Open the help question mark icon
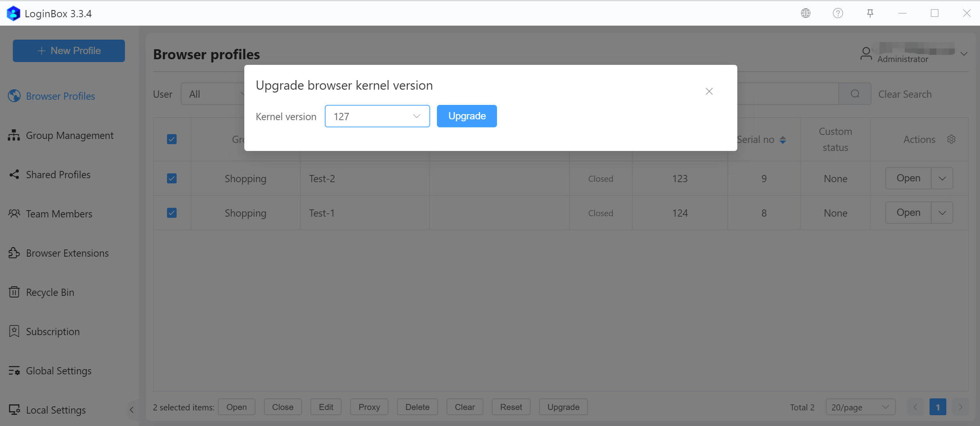 pos(837,13)
